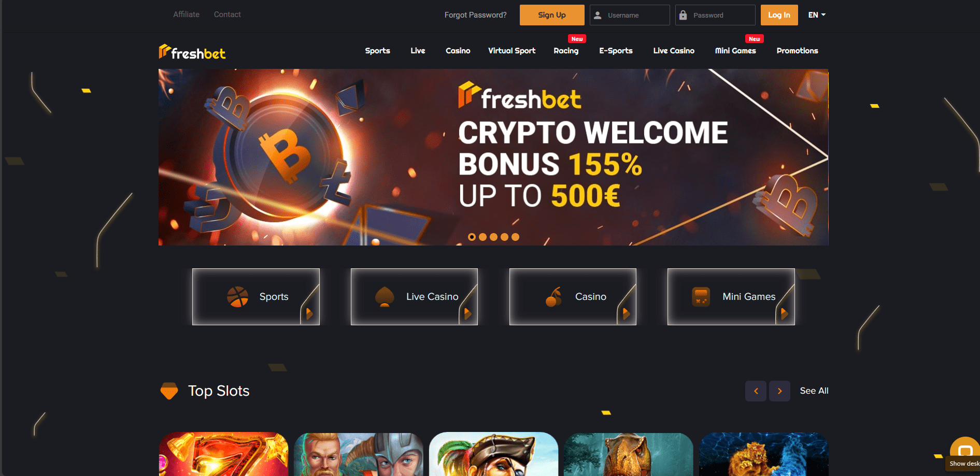Select the last banner carousel dot

[515, 237]
